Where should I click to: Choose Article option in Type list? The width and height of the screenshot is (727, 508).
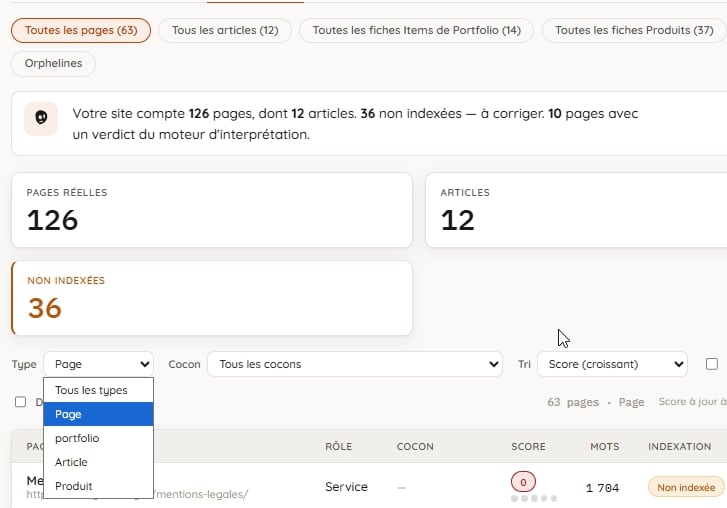tap(98, 463)
